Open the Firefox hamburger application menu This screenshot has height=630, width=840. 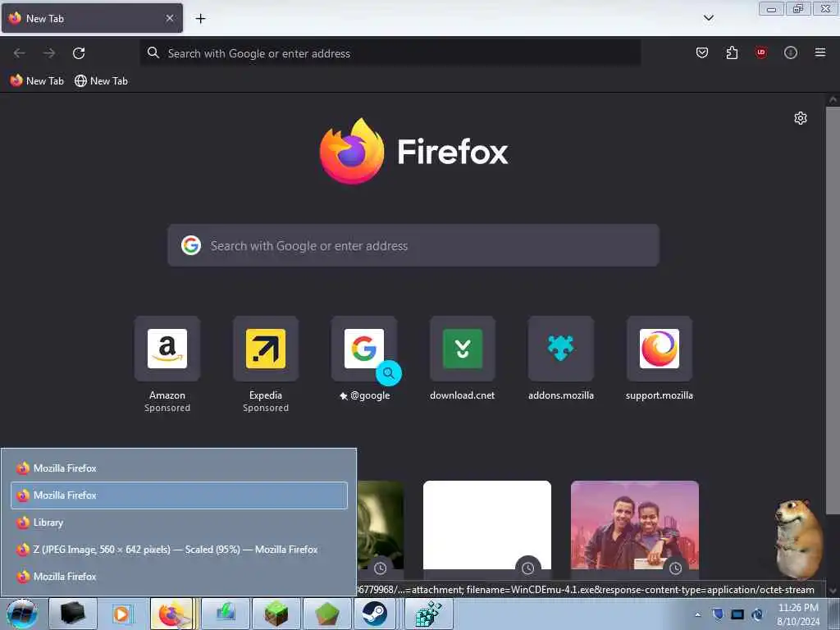tap(820, 52)
